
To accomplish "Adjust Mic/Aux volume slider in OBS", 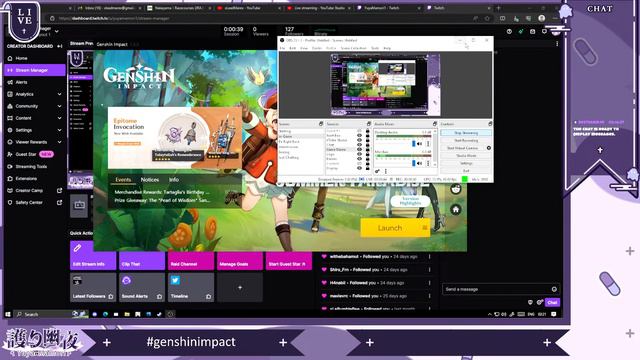I will (413, 163).
